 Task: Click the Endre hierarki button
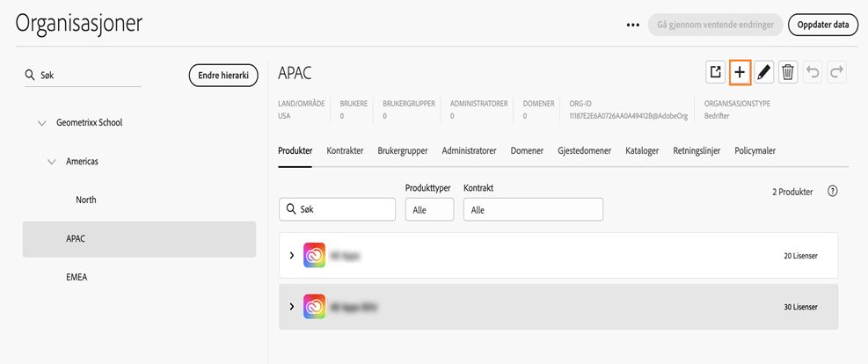[x=223, y=76]
